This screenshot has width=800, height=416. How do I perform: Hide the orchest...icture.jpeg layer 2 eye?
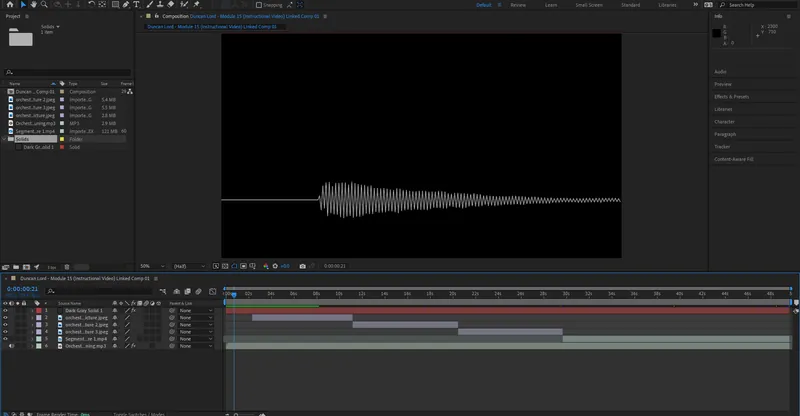5,317
